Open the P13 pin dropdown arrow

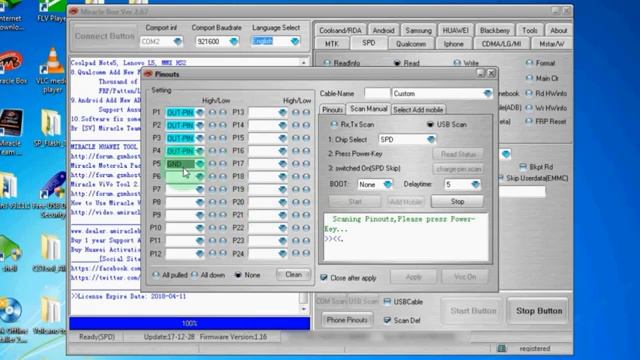point(282,112)
